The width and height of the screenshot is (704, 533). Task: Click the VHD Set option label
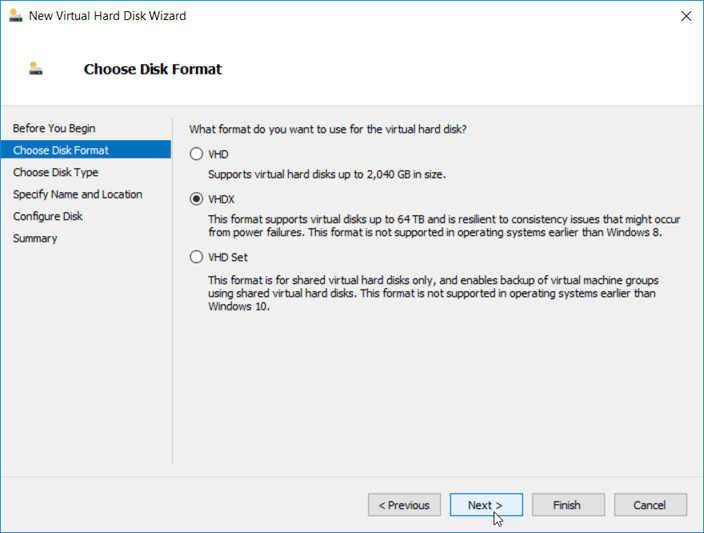pos(228,257)
